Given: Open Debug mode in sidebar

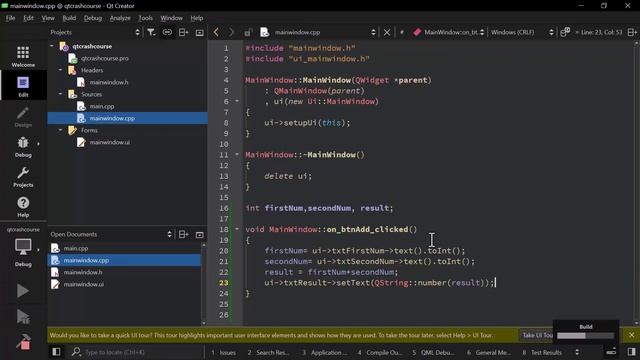Looking at the screenshot, I should tap(23, 147).
